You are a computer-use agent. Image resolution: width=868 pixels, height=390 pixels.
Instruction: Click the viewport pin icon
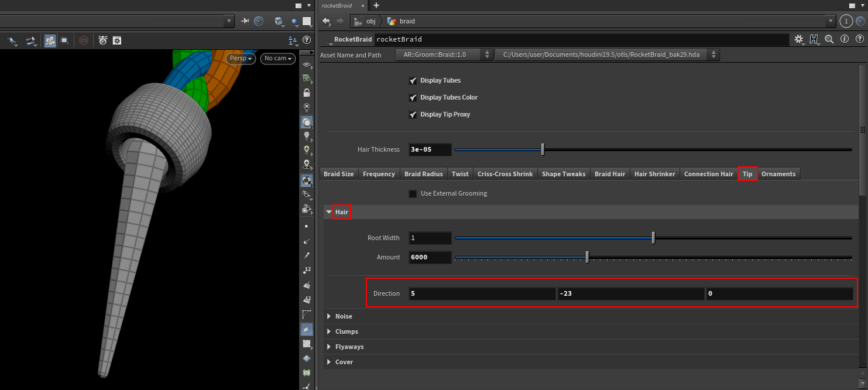pyautogui.click(x=245, y=21)
